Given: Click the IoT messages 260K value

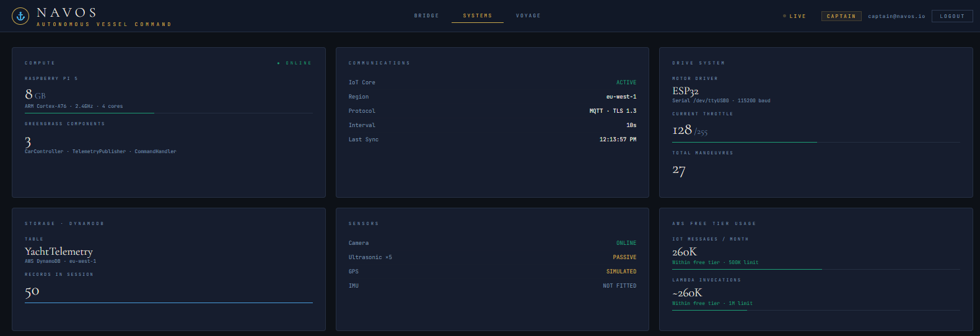Looking at the screenshot, I should [x=685, y=252].
